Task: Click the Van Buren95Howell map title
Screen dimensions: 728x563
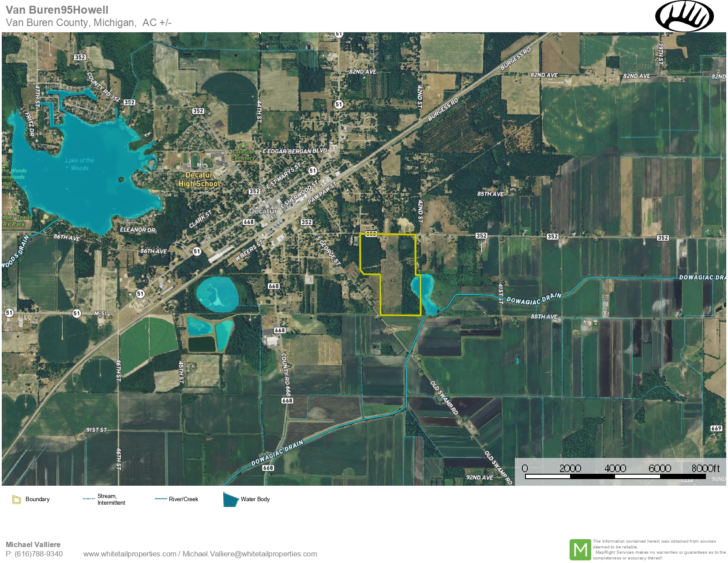Action: (57, 10)
